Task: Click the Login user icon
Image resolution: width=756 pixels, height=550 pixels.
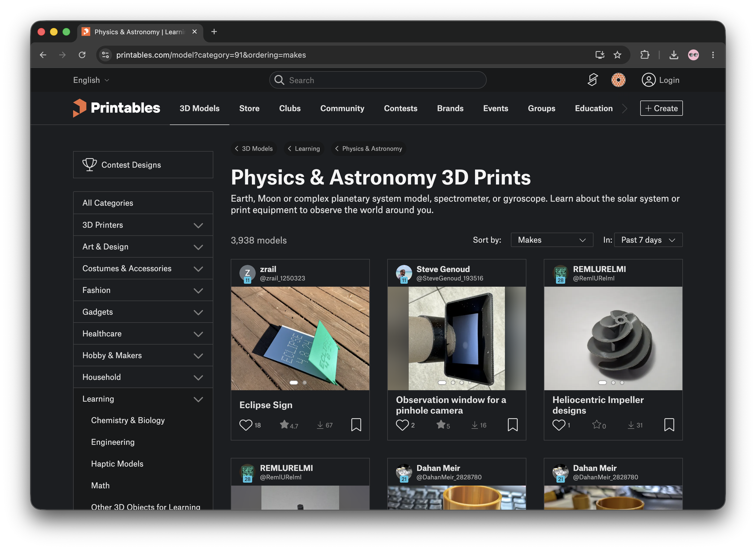Action: click(648, 80)
